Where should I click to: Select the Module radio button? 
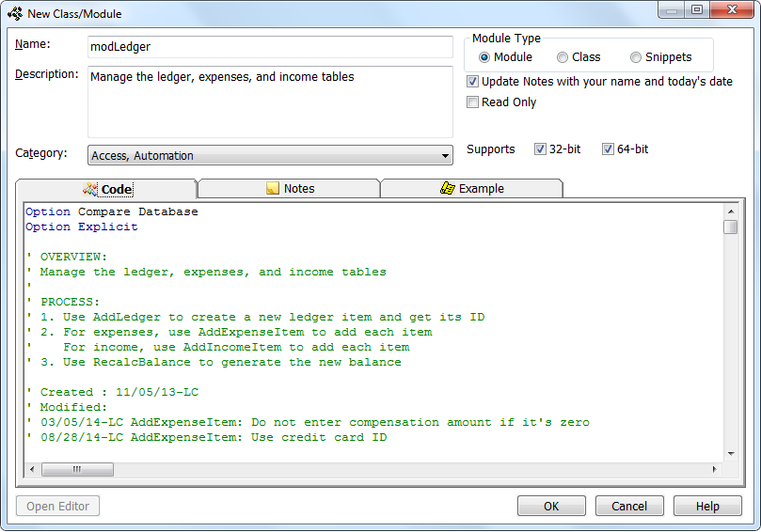tap(484, 57)
